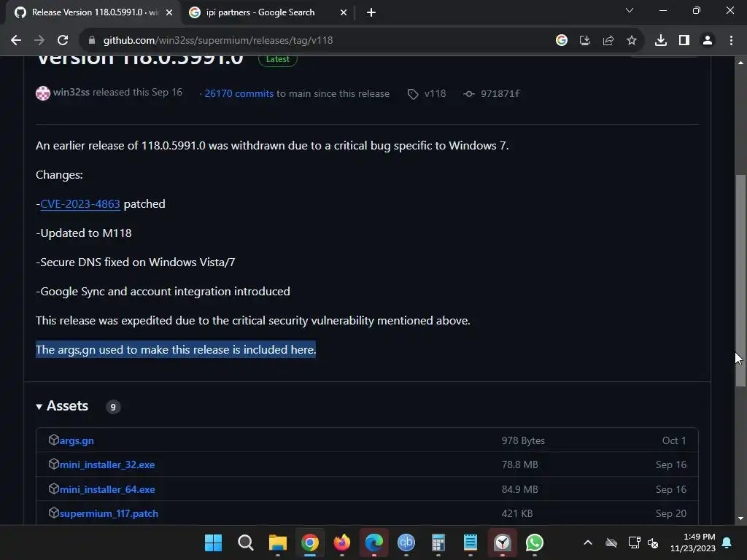Screen dimensions: 747x560
Task: Launch Firefox from the taskbar
Action: click(x=342, y=542)
